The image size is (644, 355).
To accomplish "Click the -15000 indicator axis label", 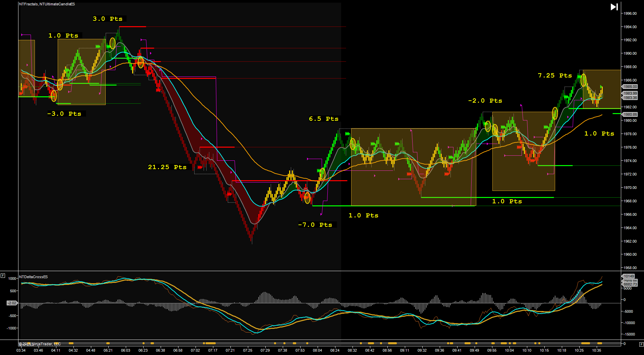I will (629, 334).
